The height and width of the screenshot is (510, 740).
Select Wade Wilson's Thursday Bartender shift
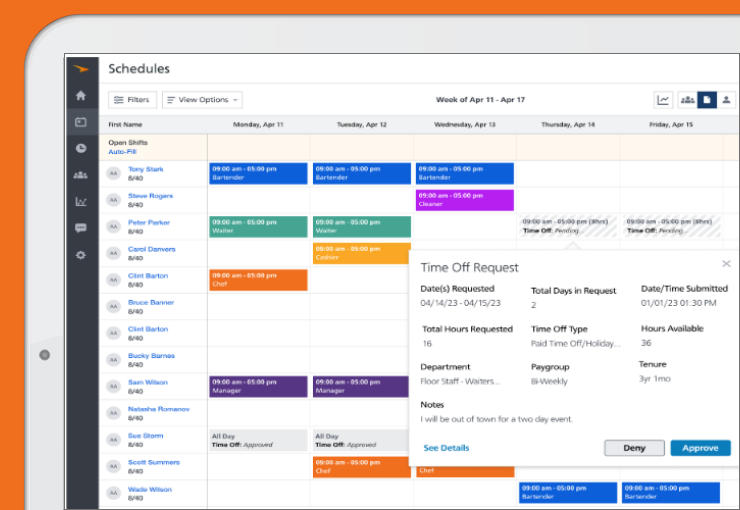(568, 493)
